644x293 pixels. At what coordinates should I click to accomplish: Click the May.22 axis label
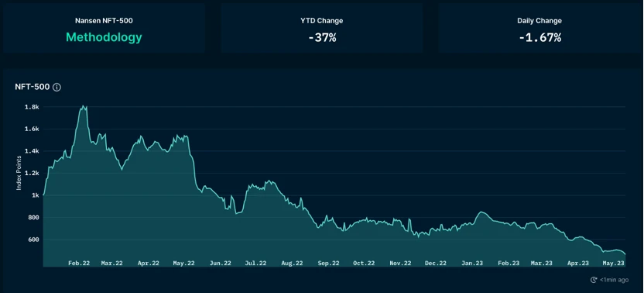(x=184, y=263)
